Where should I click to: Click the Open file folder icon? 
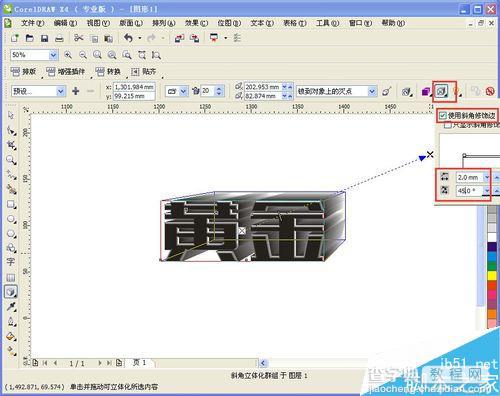(30, 38)
